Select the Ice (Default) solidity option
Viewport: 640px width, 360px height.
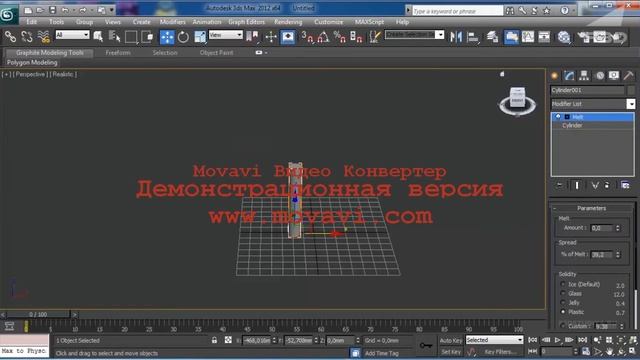click(x=563, y=284)
